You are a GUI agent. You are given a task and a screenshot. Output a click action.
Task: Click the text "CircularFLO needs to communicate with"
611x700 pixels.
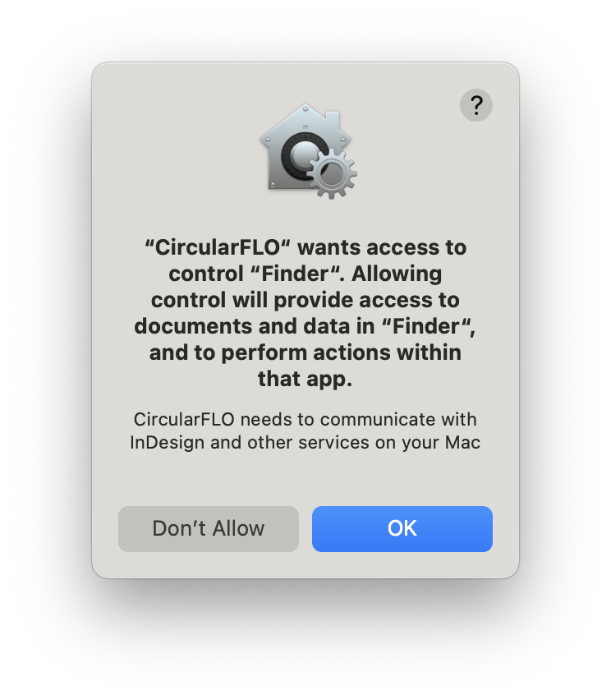tap(305, 420)
